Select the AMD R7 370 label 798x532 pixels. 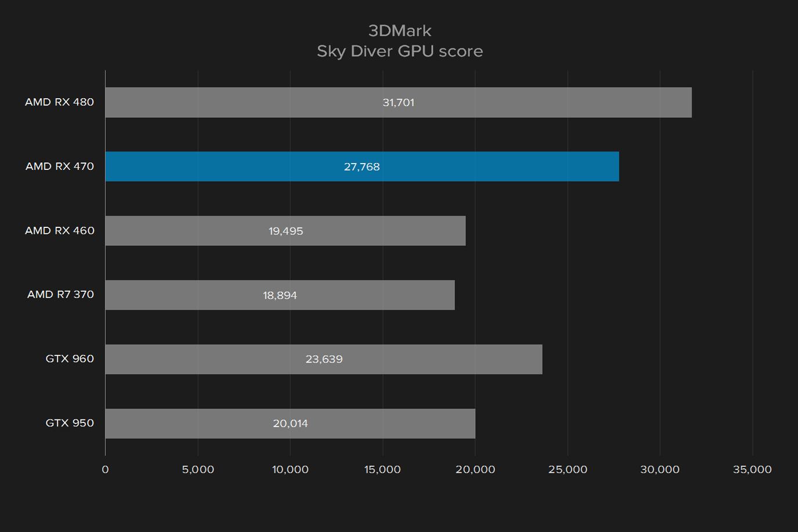(60, 294)
